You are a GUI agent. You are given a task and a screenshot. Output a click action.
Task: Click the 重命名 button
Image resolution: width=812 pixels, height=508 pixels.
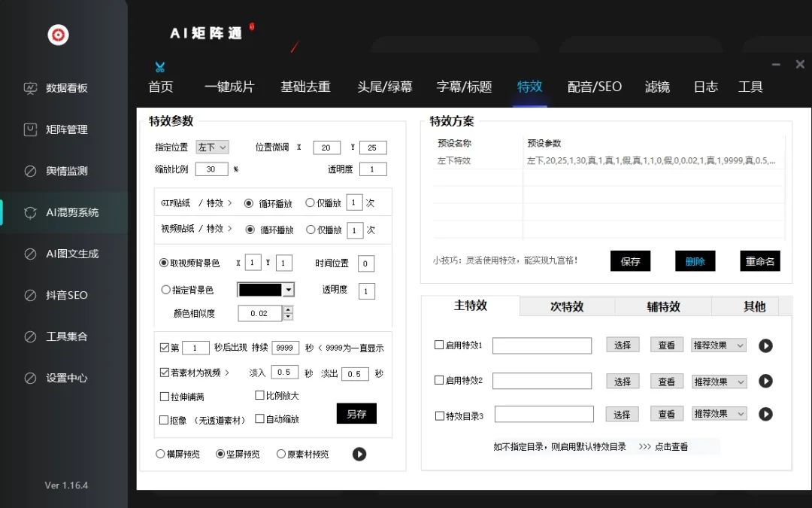(759, 261)
